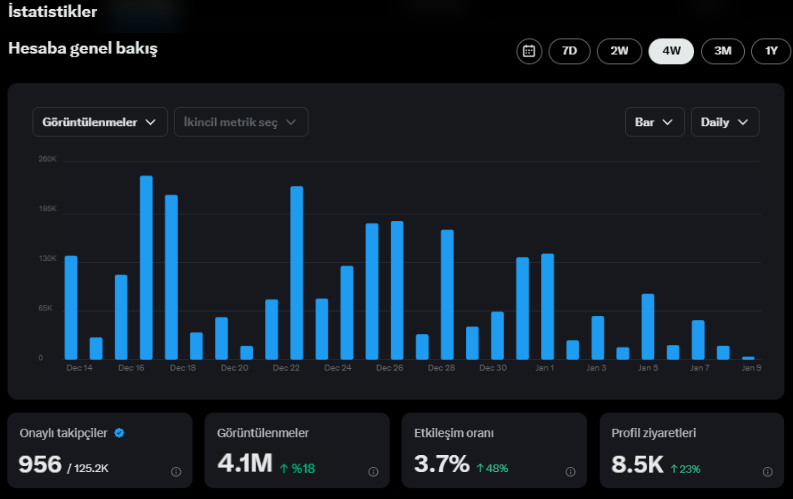Switch to the 1Y time range

(771, 51)
